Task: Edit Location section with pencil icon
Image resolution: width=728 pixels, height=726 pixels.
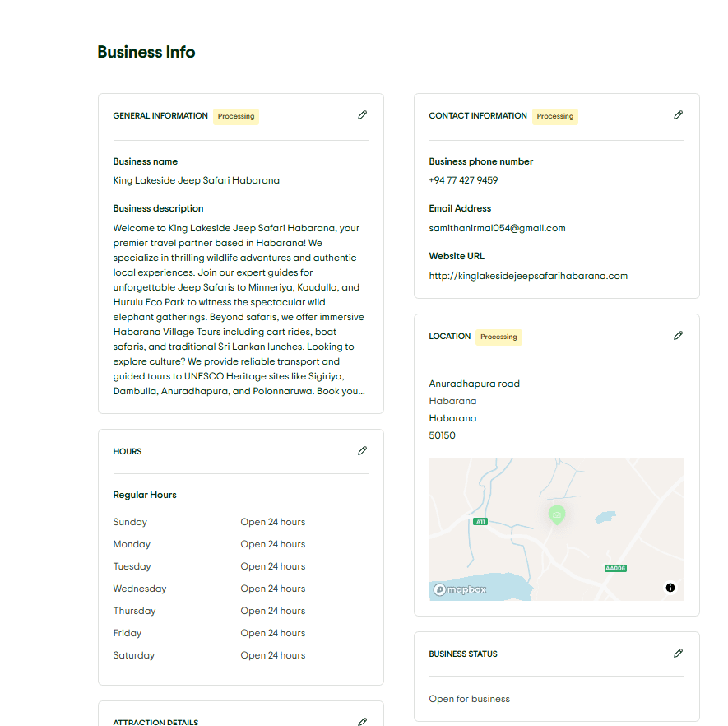Action: (678, 335)
